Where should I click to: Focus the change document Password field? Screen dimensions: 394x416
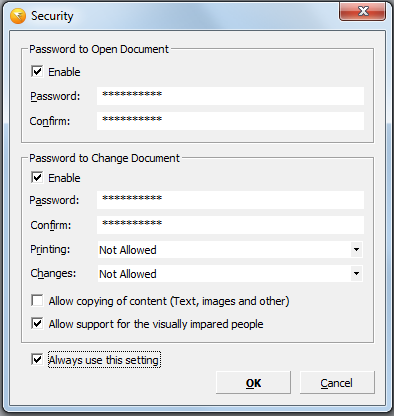pos(230,200)
